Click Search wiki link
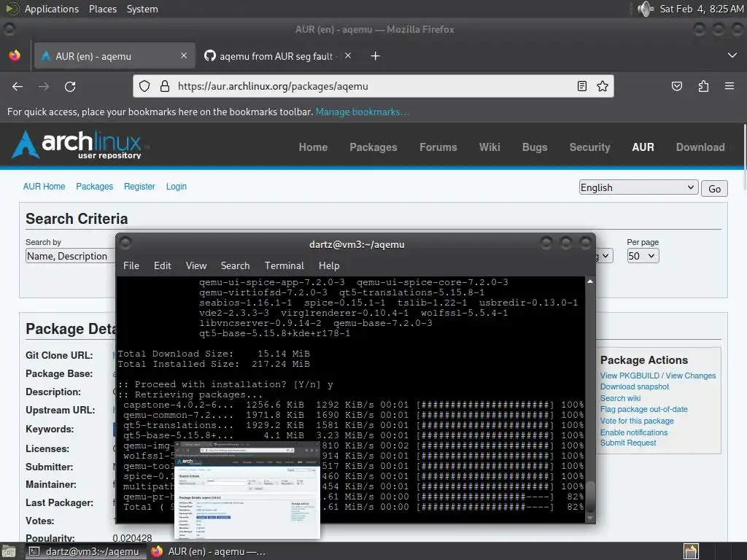The height and width of the screenshot is (560, 747). pyautogui.click(x=620, y=398)
